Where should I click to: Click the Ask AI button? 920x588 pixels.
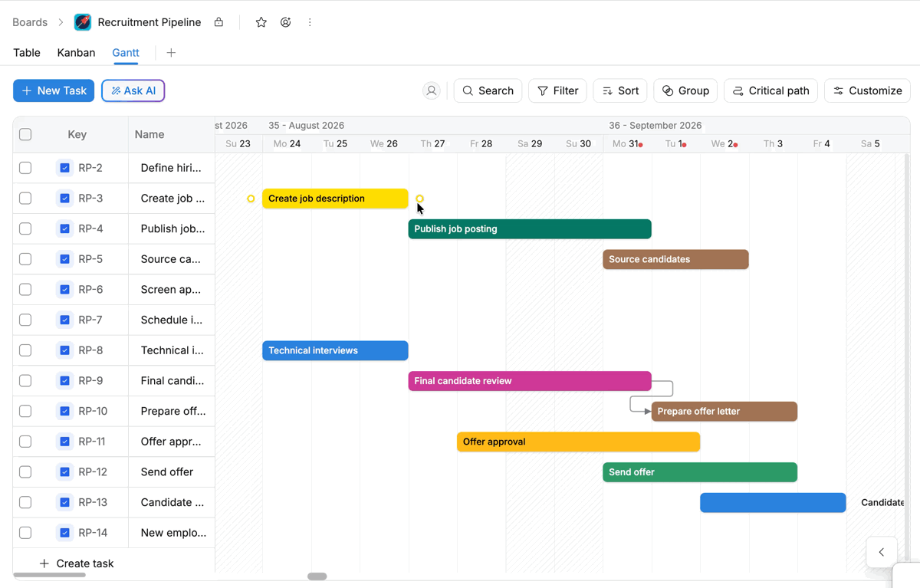click(133, 90)
